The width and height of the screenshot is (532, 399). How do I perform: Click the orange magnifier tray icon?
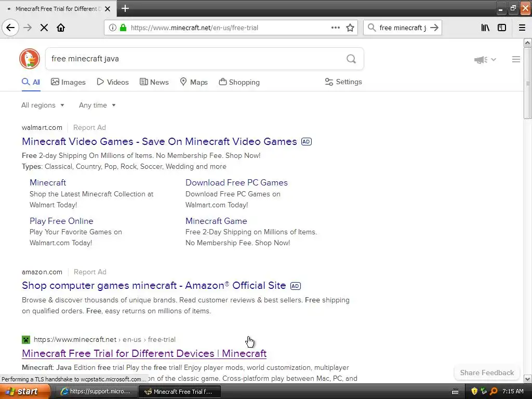(494, 392)
